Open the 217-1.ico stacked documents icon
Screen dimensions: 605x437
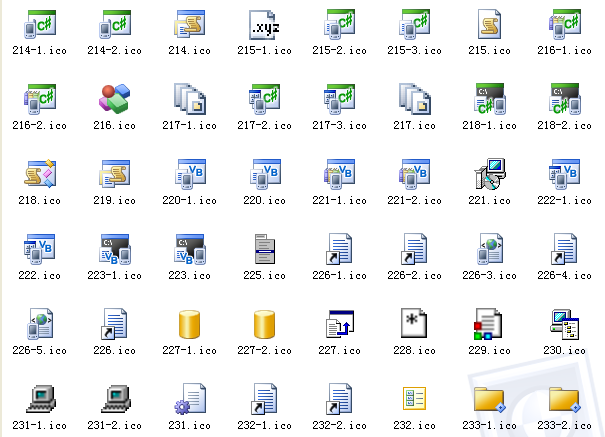[190, 98]
